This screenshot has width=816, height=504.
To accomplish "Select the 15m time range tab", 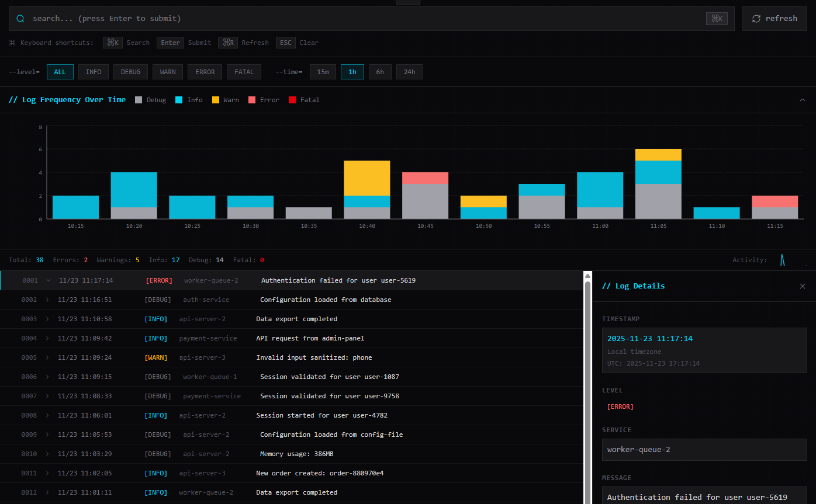I will click(323, 71).
